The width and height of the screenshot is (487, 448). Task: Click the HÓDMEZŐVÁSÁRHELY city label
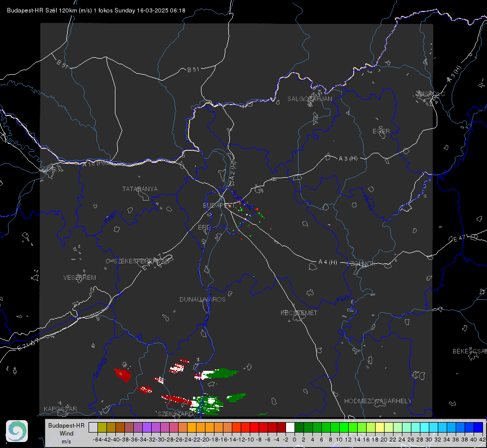[x=378, y=401]
